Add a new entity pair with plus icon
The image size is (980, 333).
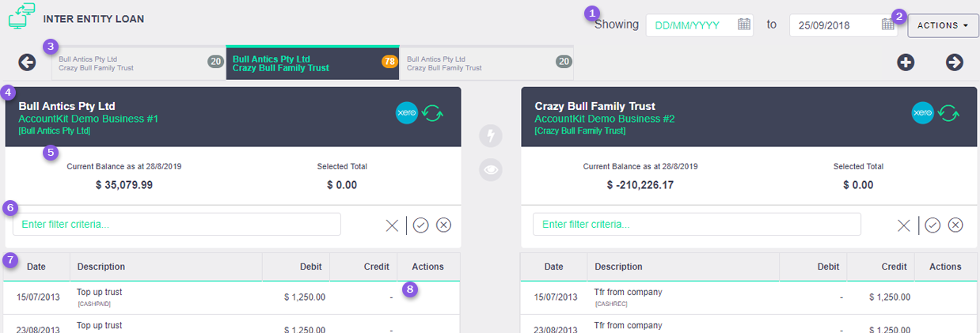click(x=906, y=62)
